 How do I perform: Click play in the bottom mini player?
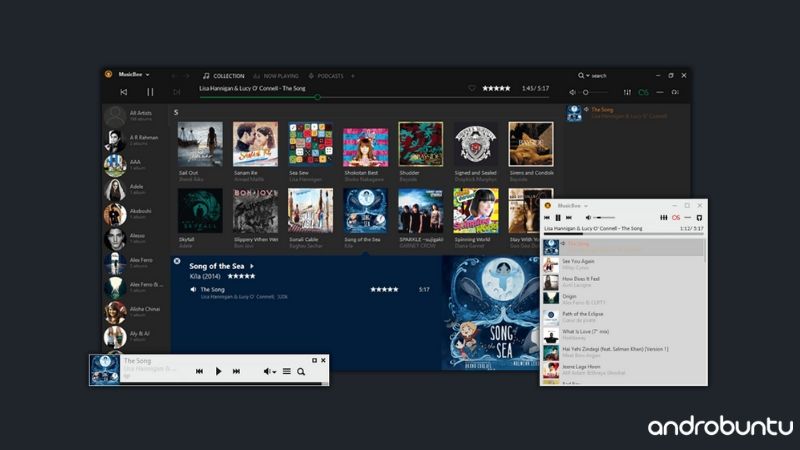(218, 371)
